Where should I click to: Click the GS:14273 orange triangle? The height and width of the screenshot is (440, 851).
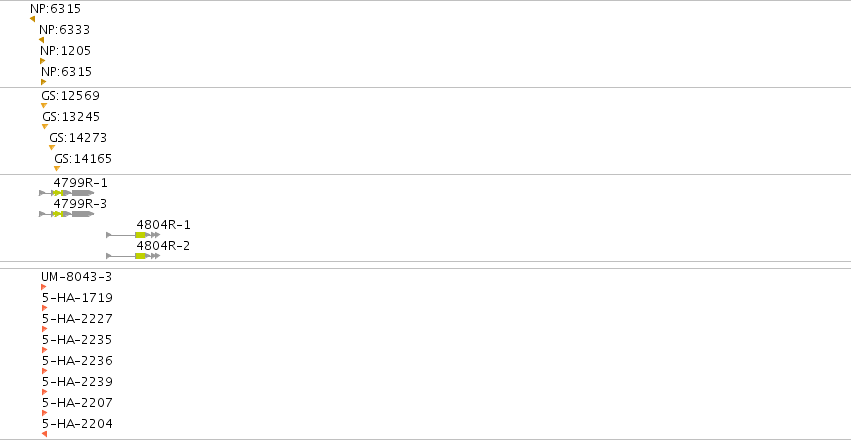pyautogui.click(x=52, y=148)
